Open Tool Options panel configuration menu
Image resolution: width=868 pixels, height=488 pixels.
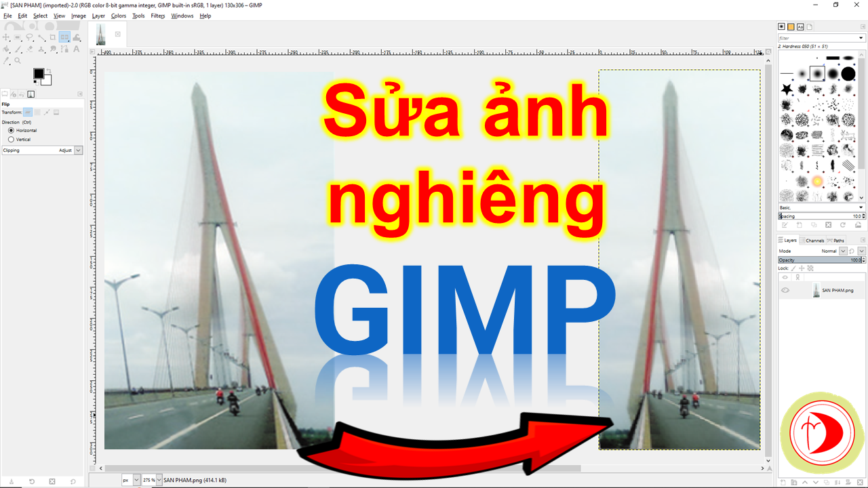pyautogui.click(x=80, y=94)
